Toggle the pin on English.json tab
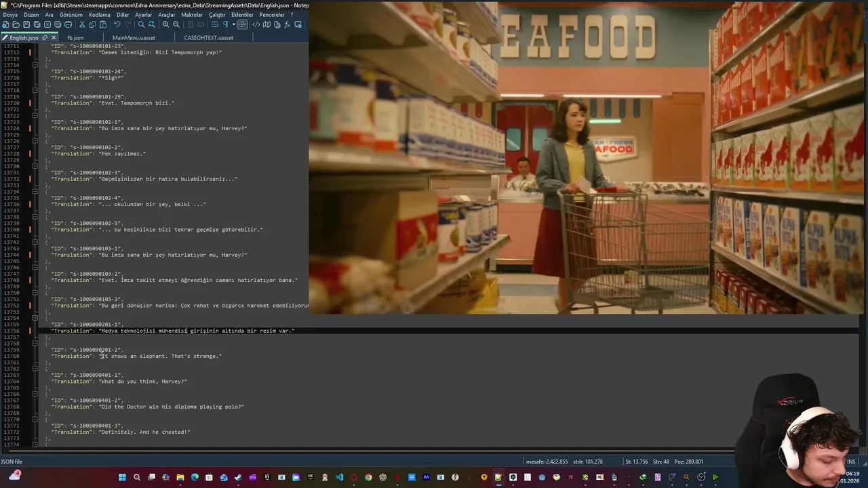Screen dimensions: 868x488 (45, 38)
